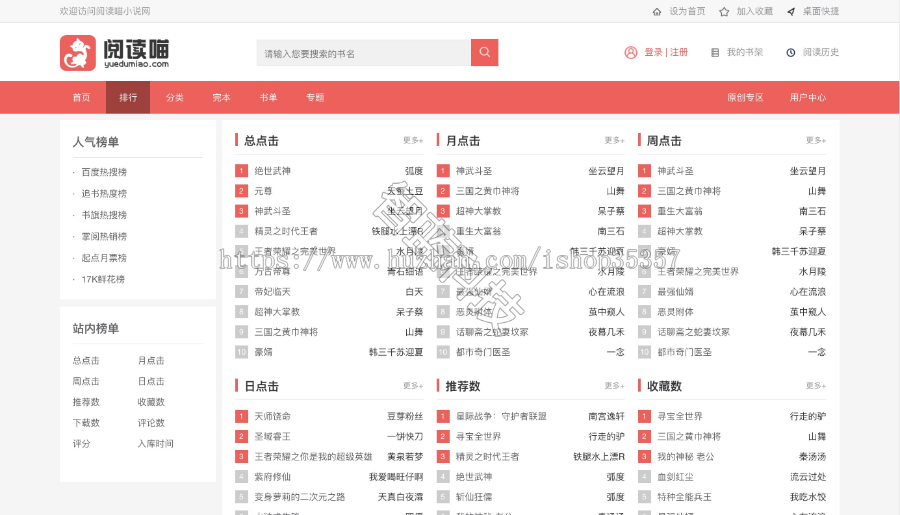Open 起点月票榜 ranking link

click(104, 258)
